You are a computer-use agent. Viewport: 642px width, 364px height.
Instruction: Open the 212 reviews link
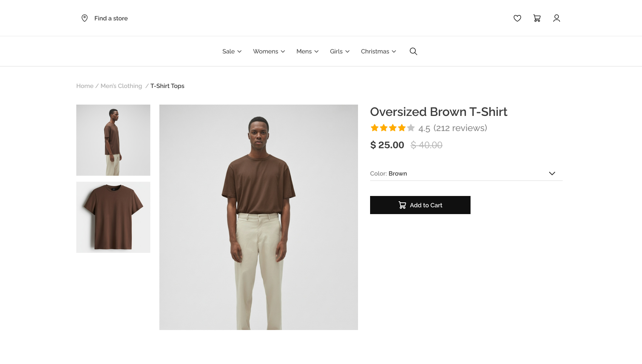pyautogui.click(x=460, y=128)
